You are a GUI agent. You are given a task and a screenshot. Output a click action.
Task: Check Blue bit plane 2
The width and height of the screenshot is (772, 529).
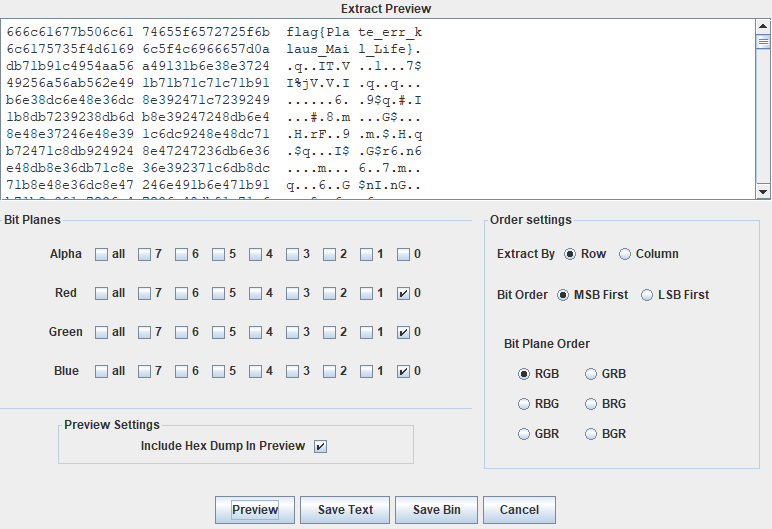coord(329,371)
